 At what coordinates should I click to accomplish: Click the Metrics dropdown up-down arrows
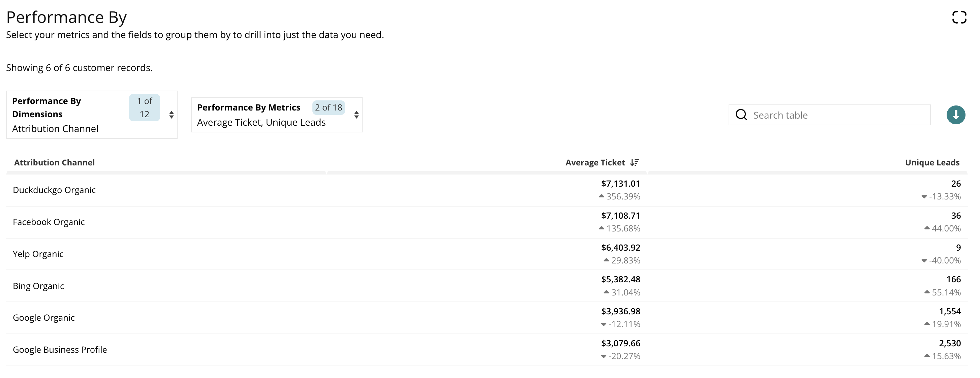coord(356,115)
